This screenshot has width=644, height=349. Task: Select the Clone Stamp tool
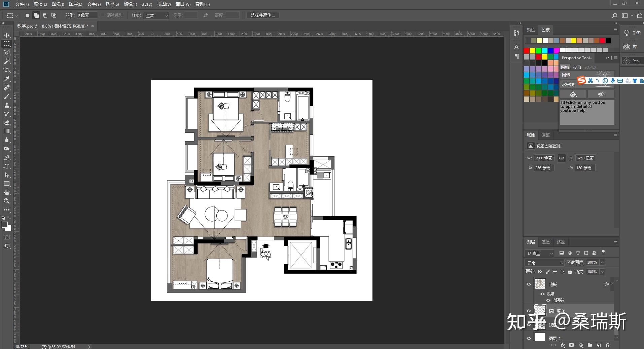click(x=7, y=105)
